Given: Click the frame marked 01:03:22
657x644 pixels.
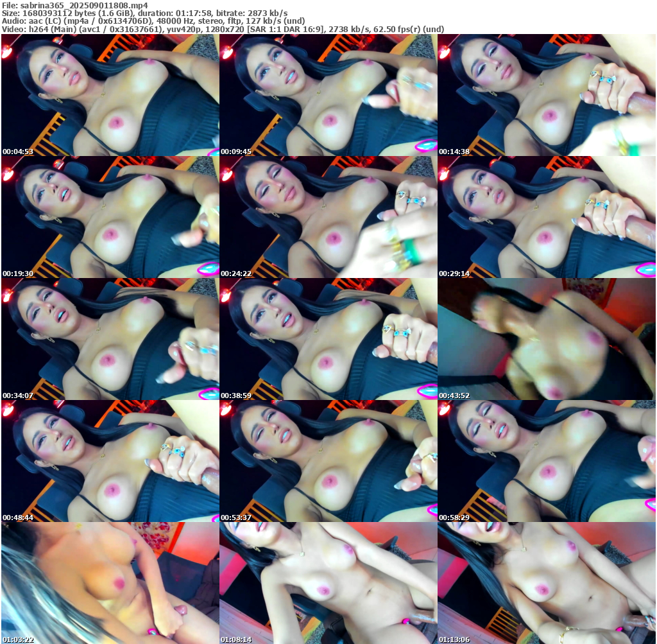Looking at the screenshot, I should click(110, 583).
